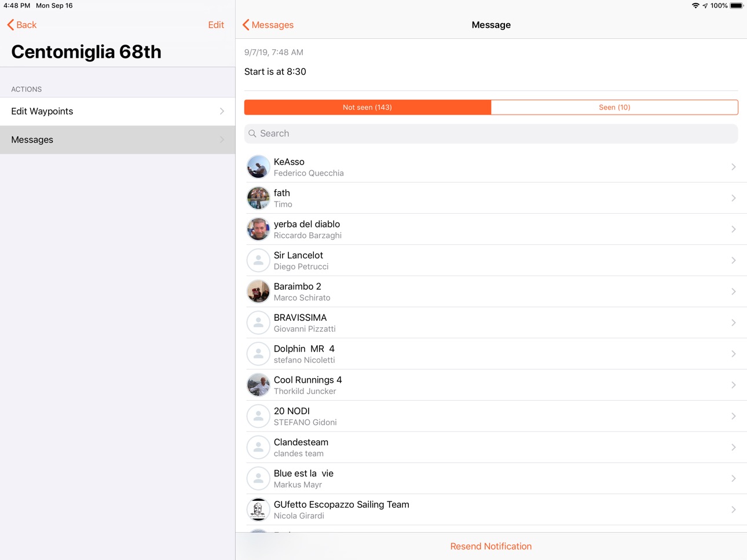Viewport: 747px width, 560px height.
Task: Open GUfetto Escopazzo Sailing Team row chevron
Action: [x=734, y=510]
